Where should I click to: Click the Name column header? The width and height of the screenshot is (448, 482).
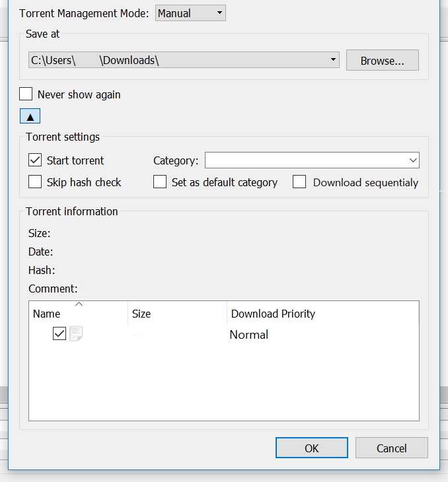(x=79, y=314)
